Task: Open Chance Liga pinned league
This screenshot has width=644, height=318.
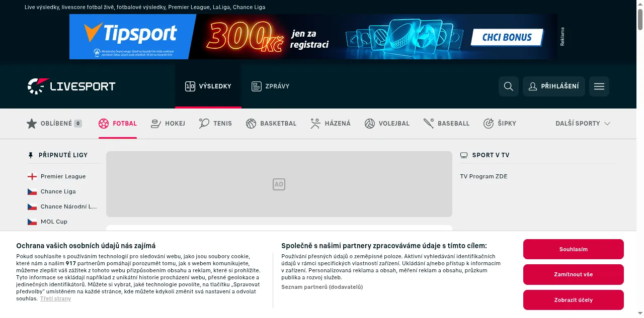Action: pos(58,191)
